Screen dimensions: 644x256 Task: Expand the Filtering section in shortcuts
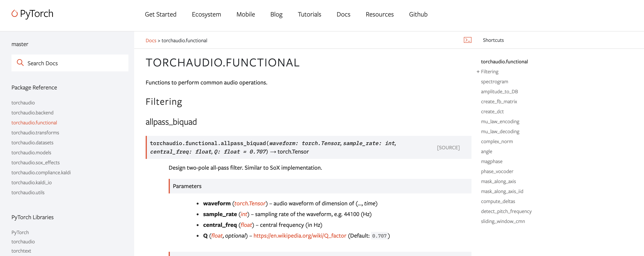click(x=478, y=72)
